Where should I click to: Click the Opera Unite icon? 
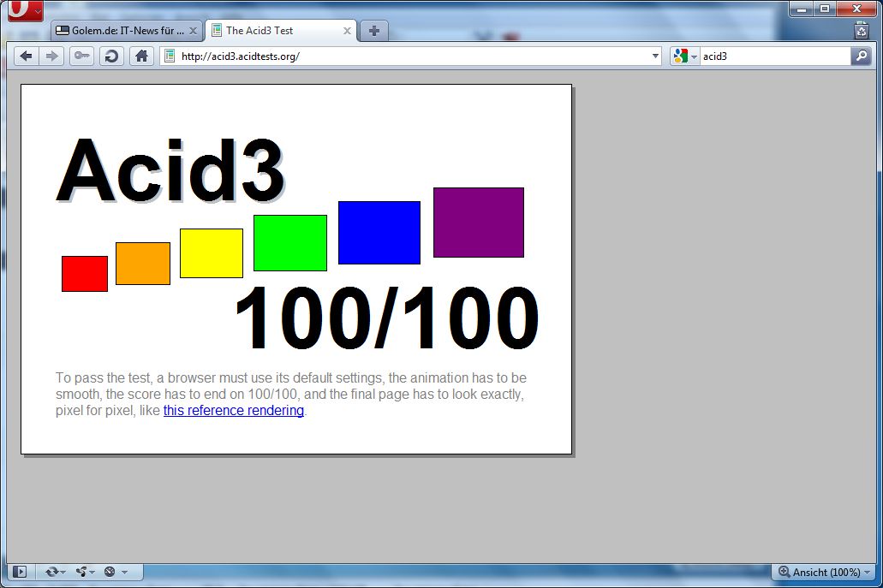[x=81, y=572]
